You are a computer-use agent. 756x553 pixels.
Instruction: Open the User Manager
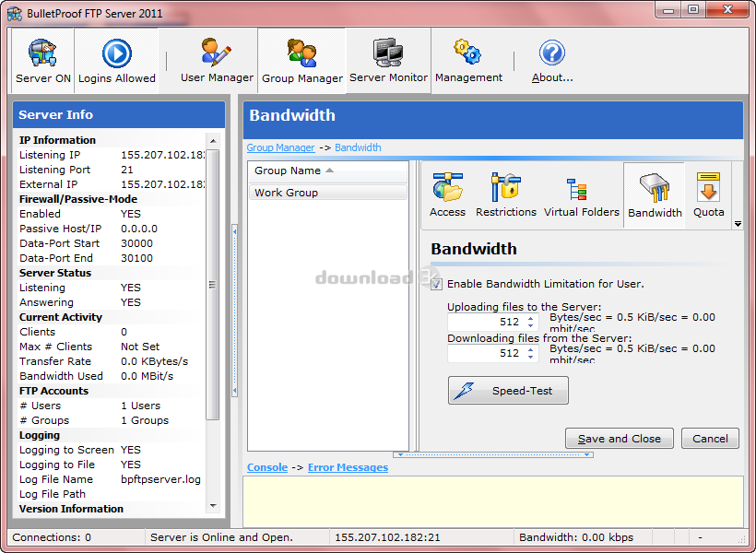point(217,61)
